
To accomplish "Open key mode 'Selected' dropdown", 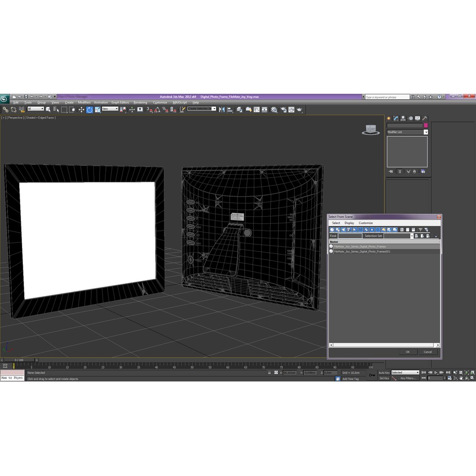I will 405,372.
